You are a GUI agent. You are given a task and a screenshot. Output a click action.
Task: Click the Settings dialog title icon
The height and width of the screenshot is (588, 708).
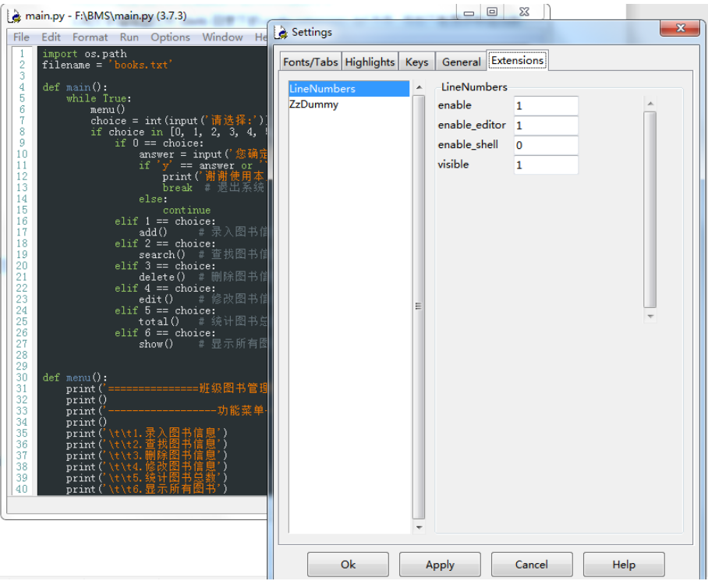coord(281,32)
